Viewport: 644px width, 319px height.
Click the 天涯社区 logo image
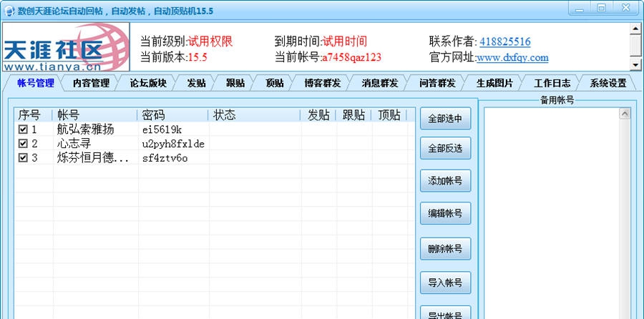[x=66, y=46]
